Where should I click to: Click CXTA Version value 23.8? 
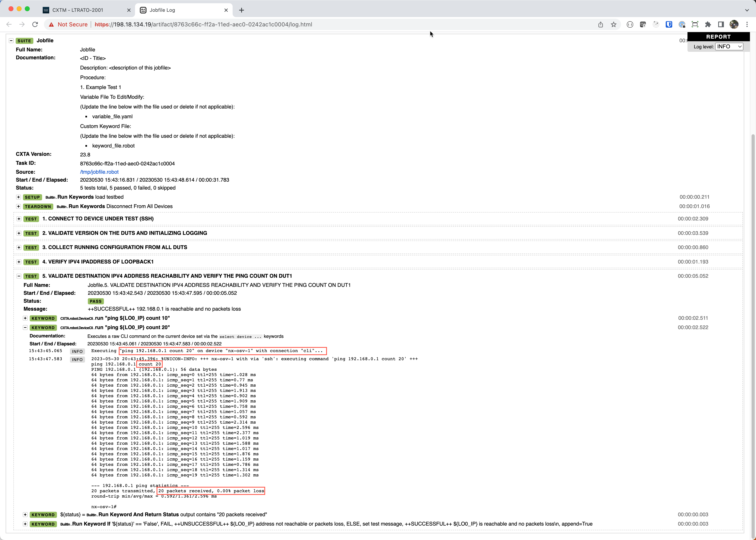[85, 155]
